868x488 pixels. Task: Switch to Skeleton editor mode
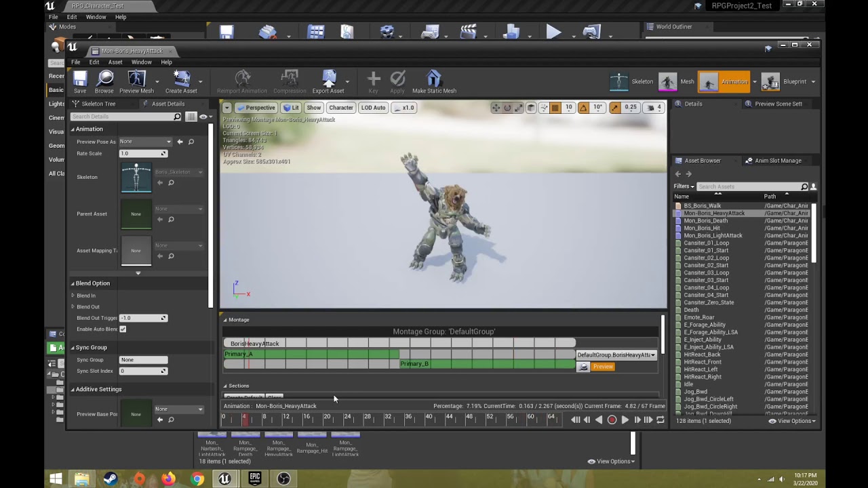point(631,82)
